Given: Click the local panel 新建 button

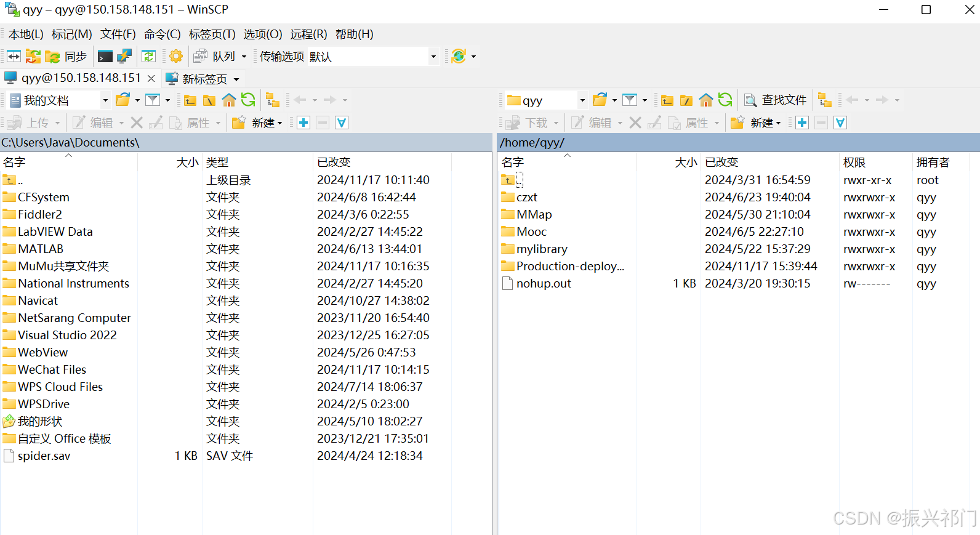Looking at the screenshot, I should coord(257,123).
